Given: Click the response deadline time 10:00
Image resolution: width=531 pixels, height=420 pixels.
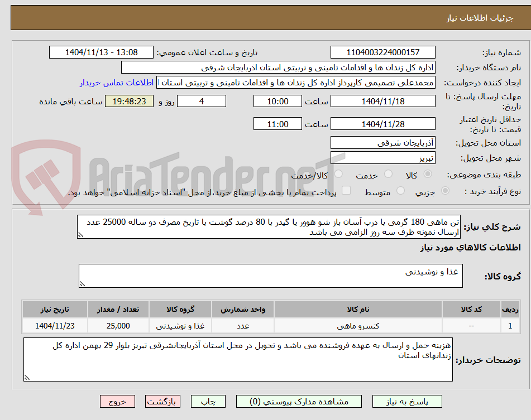Looking at the screenshot, I should click(278, 101).
